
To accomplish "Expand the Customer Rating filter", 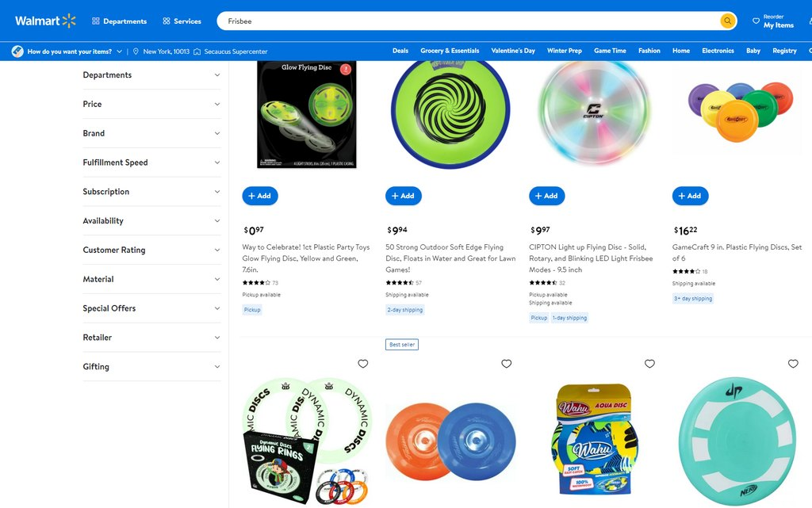I will [x=151, y=250].
